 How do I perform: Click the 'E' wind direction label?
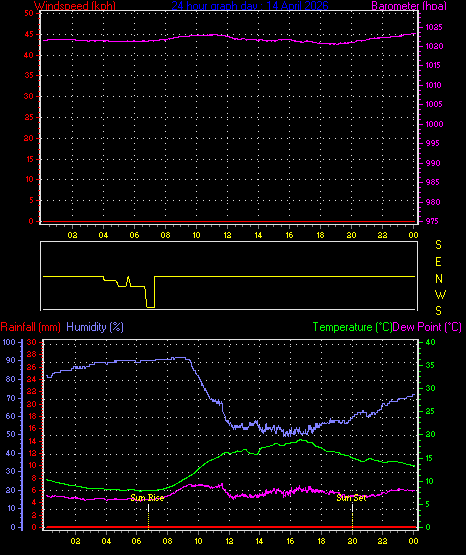click(438, 262)
